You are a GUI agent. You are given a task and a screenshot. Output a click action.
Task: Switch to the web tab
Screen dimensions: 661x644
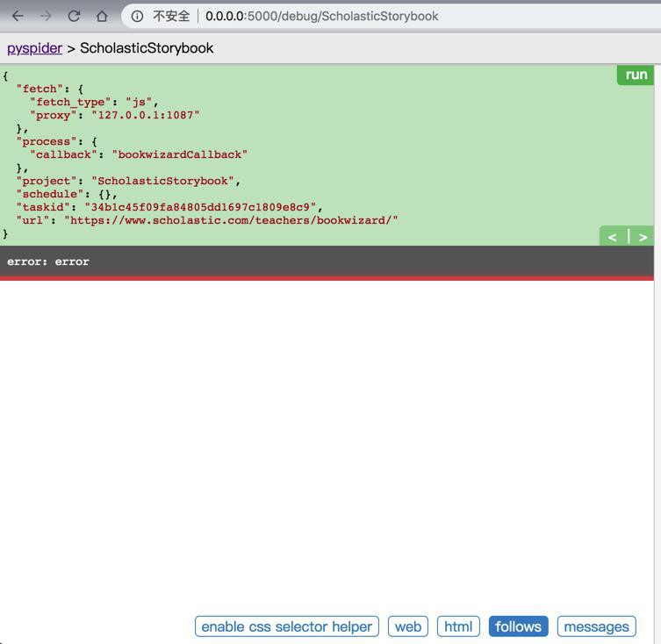coord(407,626)
